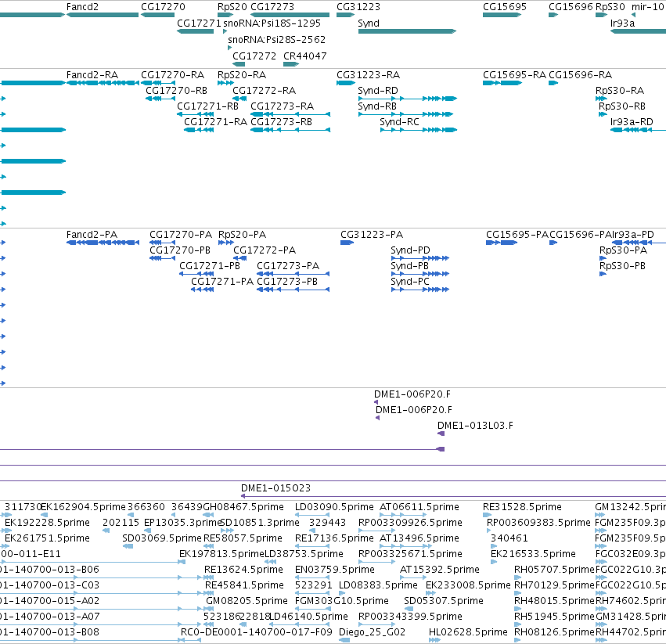The height and width of the screenshot is (644, 666).
Task: Select the CG31223-PA protein label
Action: coord(372,235)
